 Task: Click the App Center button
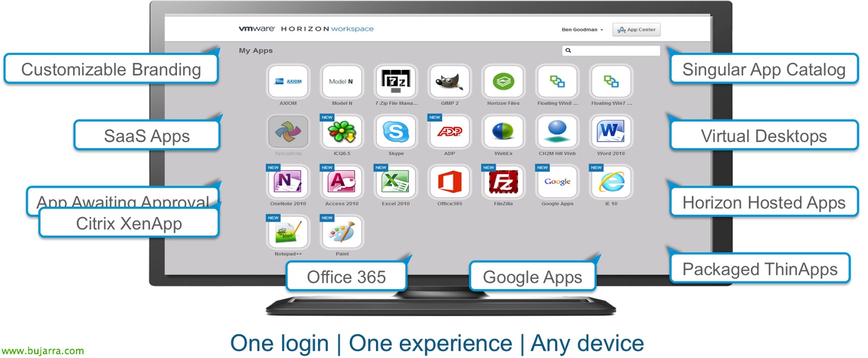coord(636,30)
